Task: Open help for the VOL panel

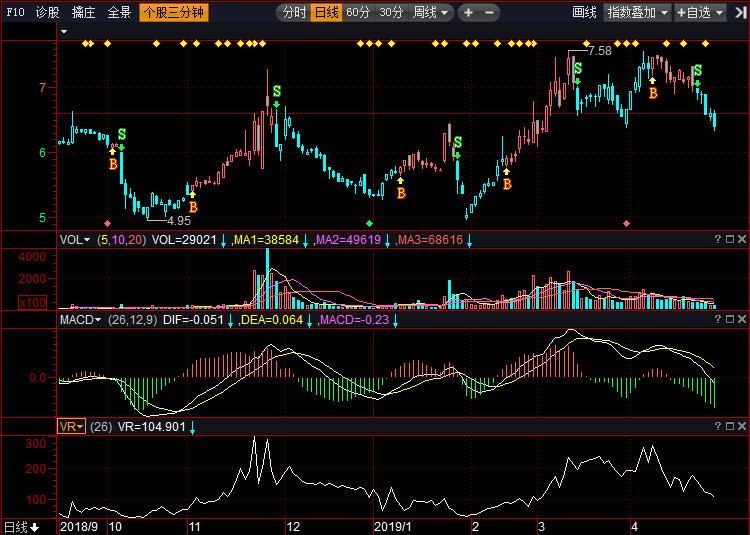Action: coord(717,239)
